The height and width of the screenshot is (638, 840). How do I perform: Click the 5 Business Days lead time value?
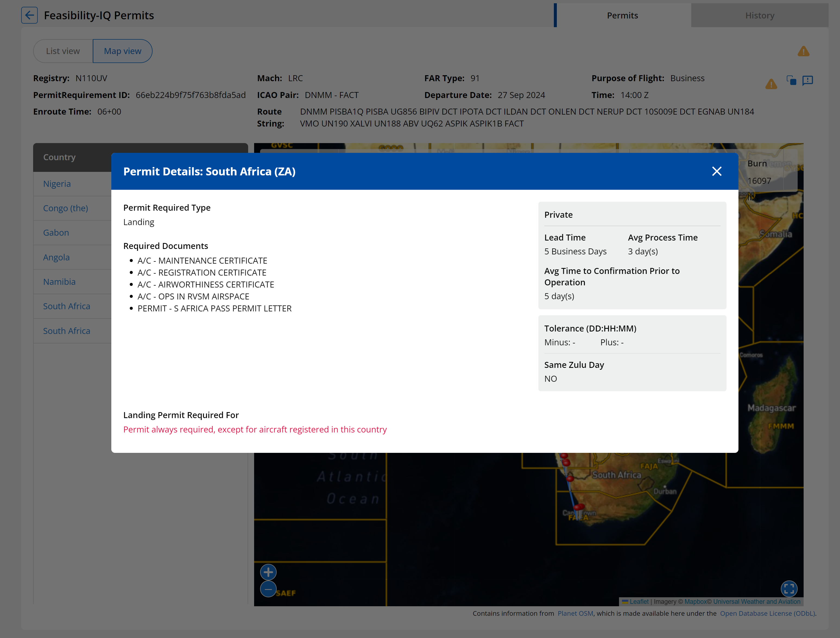click(x=575, y=251)
